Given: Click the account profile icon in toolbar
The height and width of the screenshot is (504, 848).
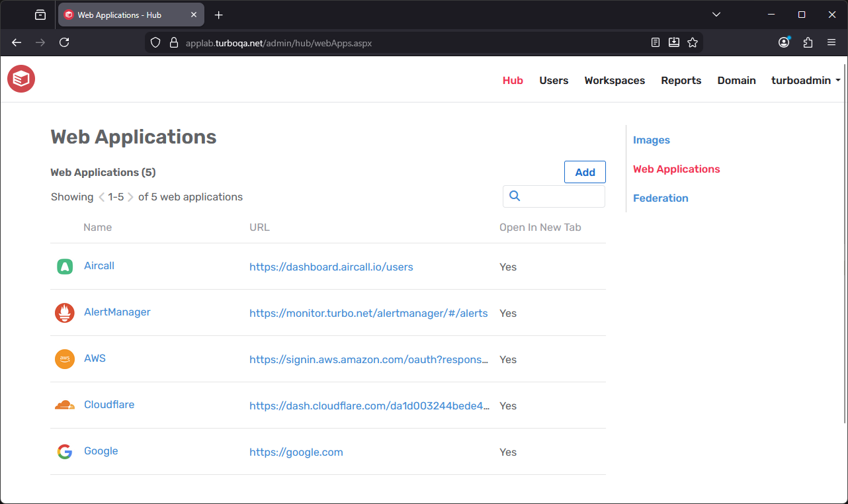Looking at the screenshot, I should point(783,42).
